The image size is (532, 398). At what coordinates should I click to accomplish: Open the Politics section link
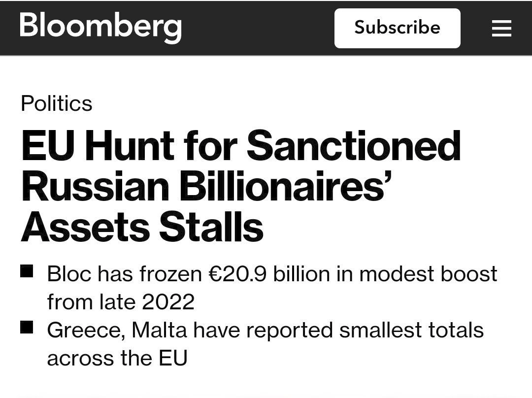coord(56,103)
